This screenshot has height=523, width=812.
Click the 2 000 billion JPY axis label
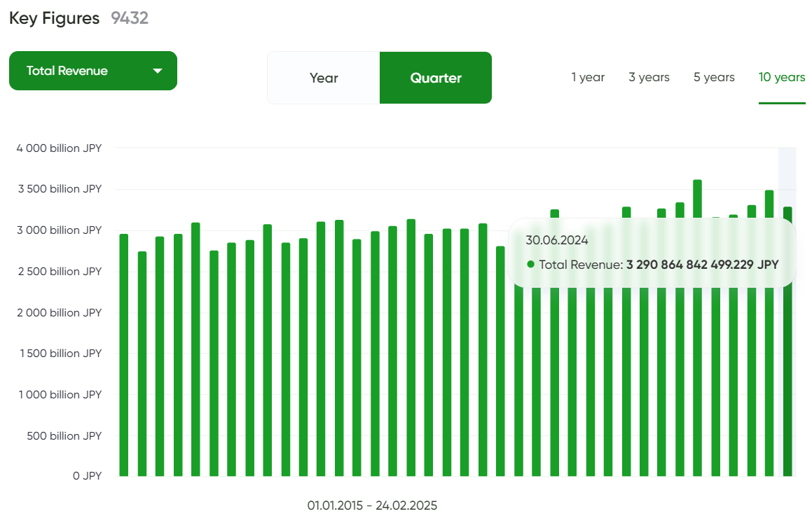click(60, 313)
